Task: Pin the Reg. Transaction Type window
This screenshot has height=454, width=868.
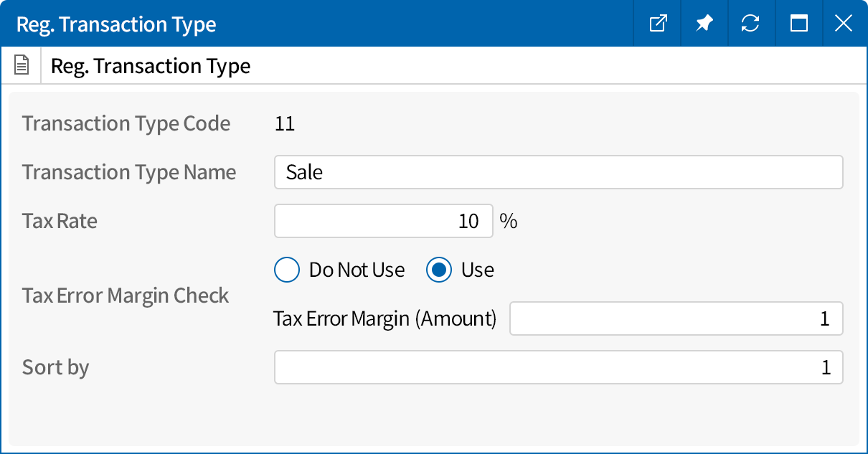Action: (704, 24)
